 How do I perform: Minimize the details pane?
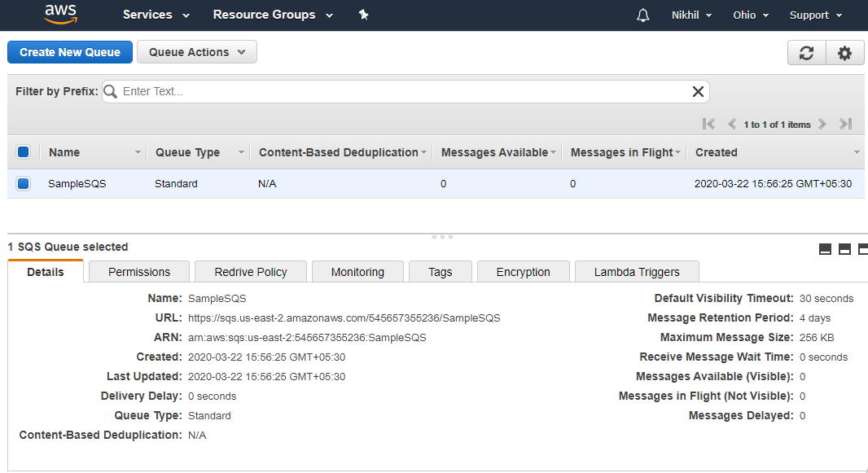[825, 249]
